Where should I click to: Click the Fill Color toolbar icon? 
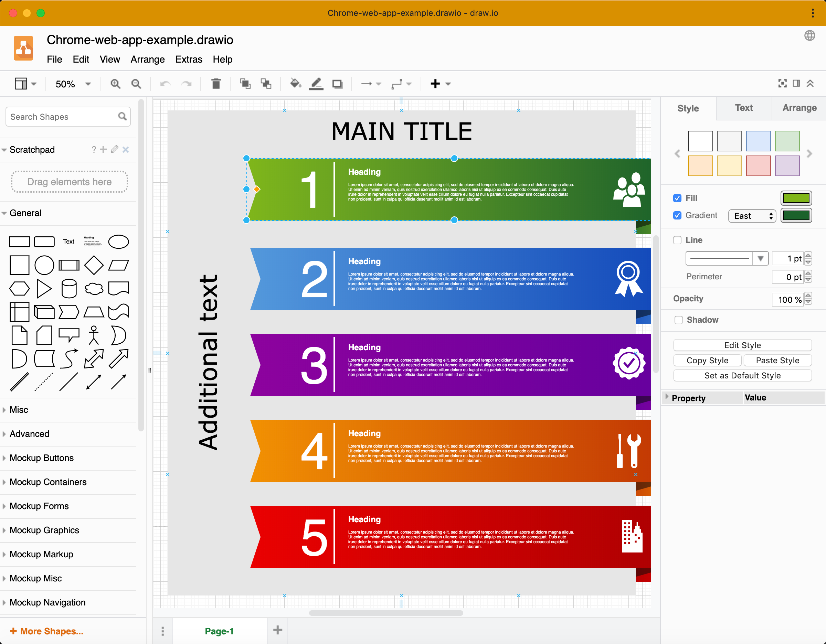tap(295, 84)
